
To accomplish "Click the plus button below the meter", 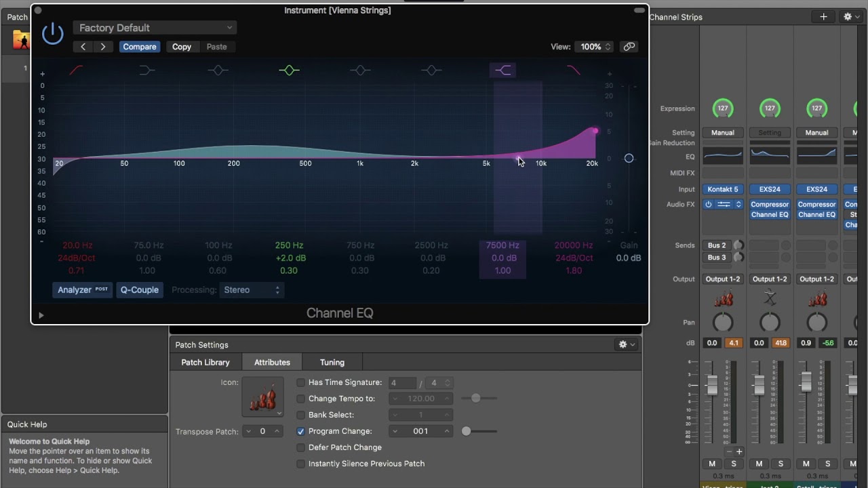I will tap(739, 451).
